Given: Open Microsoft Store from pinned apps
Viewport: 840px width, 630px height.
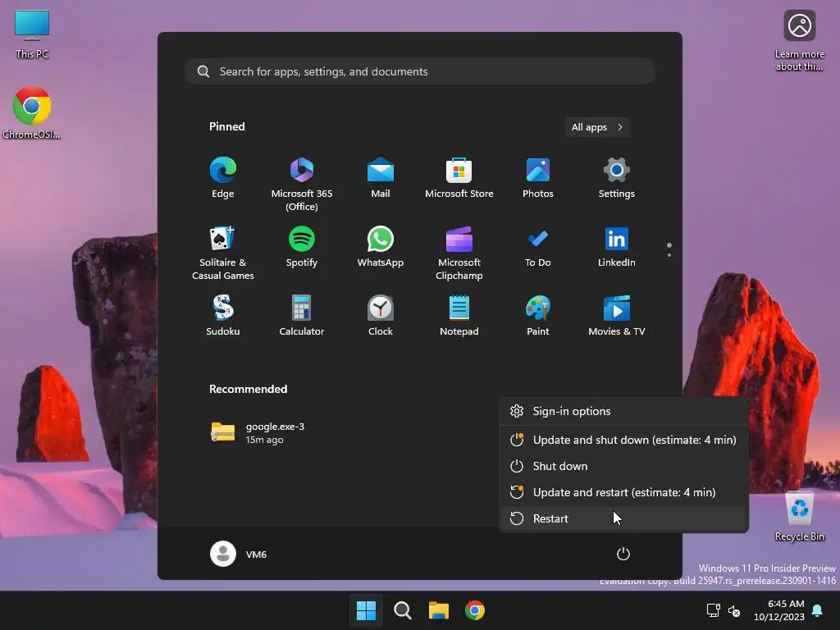Looking at the screenshot, I should [x=459, y=178].
